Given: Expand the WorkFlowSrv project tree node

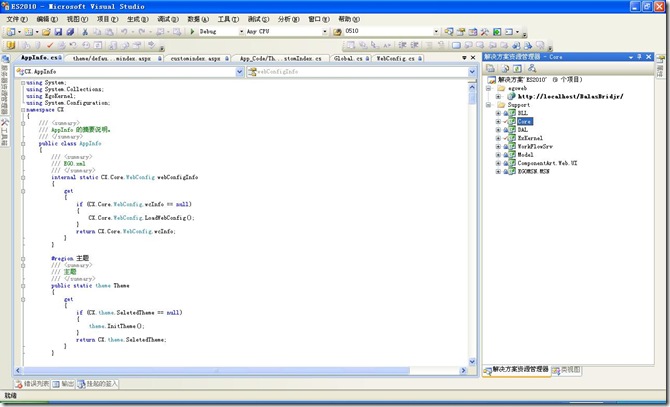Looking at the screenshot, I should point(498,147).
